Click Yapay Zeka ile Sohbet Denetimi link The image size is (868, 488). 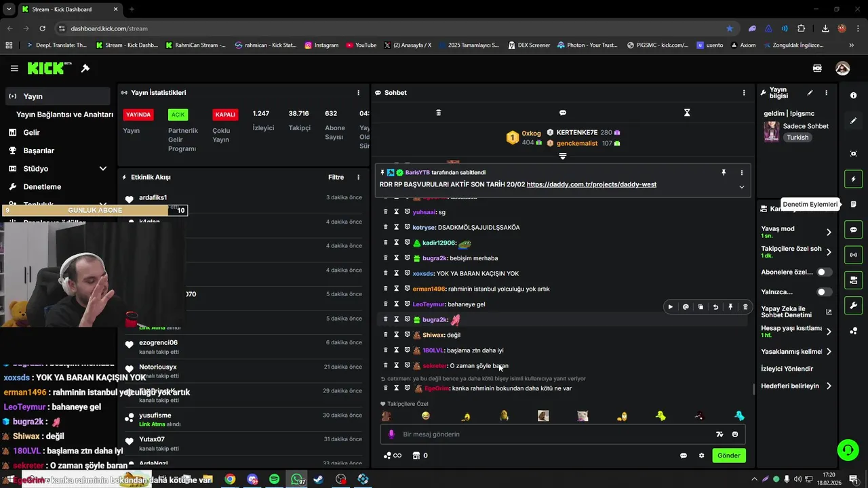pyautogui.click(x=796, y=312)
